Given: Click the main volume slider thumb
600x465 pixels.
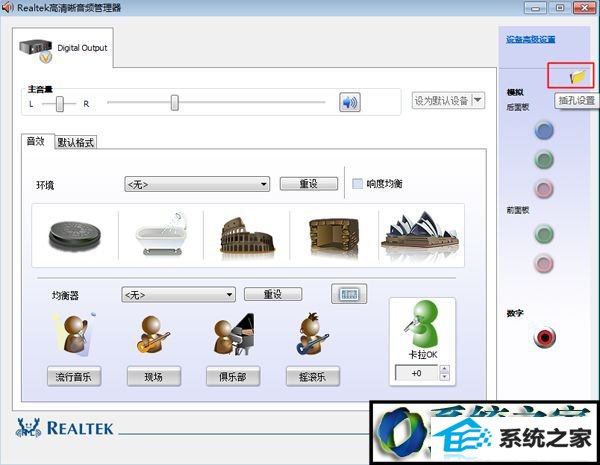Looking at the screenshot, I should (175, 103).
